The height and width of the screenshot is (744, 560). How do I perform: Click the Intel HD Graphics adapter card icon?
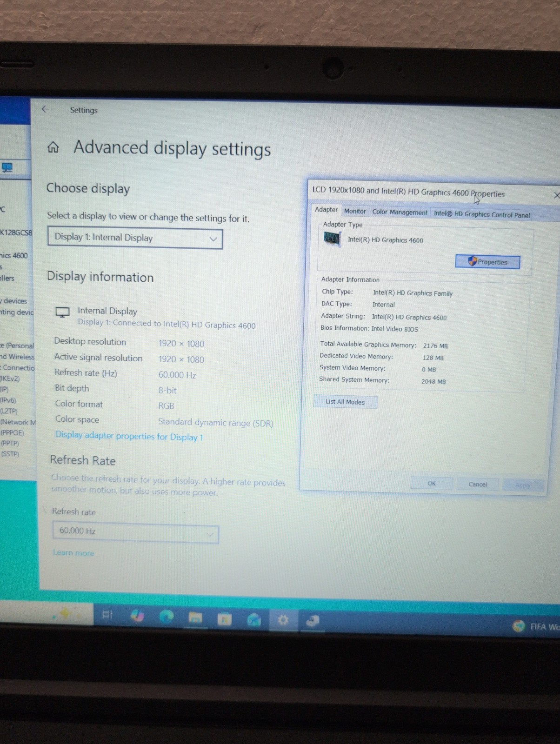pyautogui.click(x=332, y=239)
